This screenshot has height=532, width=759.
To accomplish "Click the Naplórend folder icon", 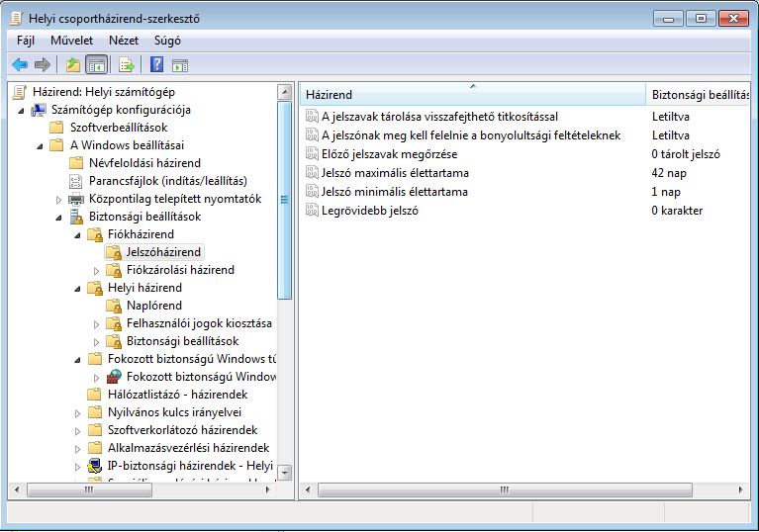I will pyautogui.click(x=114, y=306).
